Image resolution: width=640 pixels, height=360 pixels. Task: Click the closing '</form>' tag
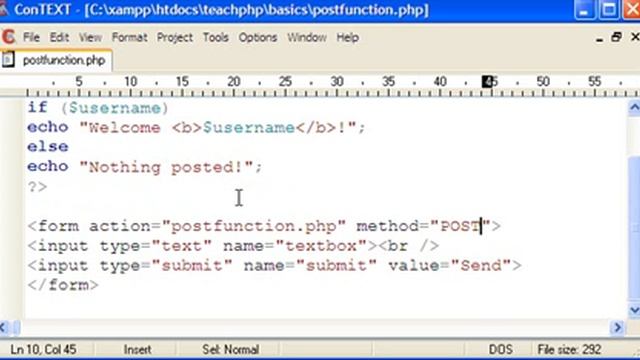coord(63,285)
